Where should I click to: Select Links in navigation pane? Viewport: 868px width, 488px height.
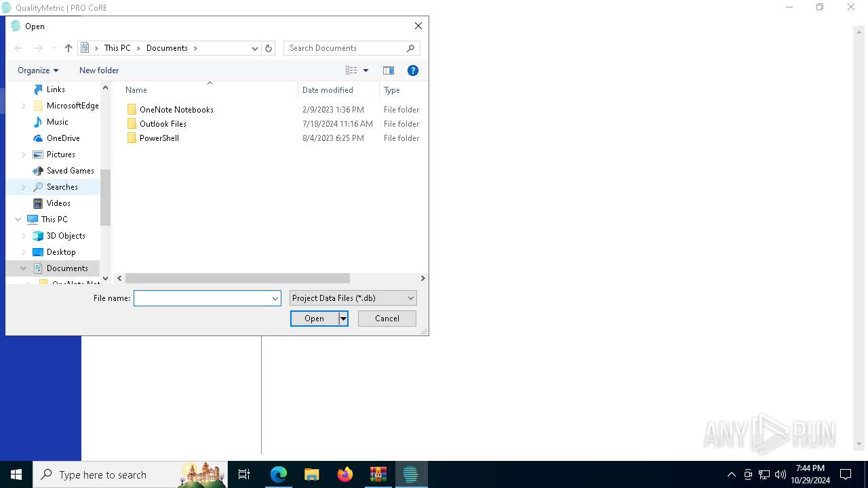tap(56, 89)
